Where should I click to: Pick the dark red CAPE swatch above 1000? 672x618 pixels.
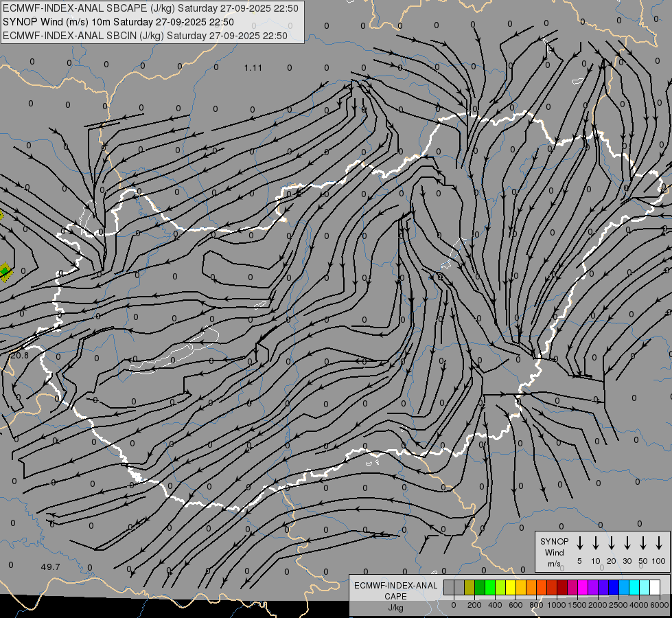click(x=563, y=587)
